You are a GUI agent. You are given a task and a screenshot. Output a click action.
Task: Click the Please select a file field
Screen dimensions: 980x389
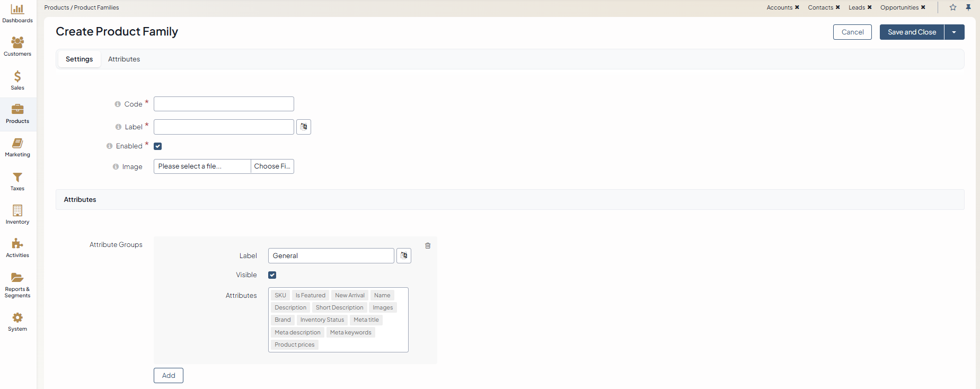[202, 166]
